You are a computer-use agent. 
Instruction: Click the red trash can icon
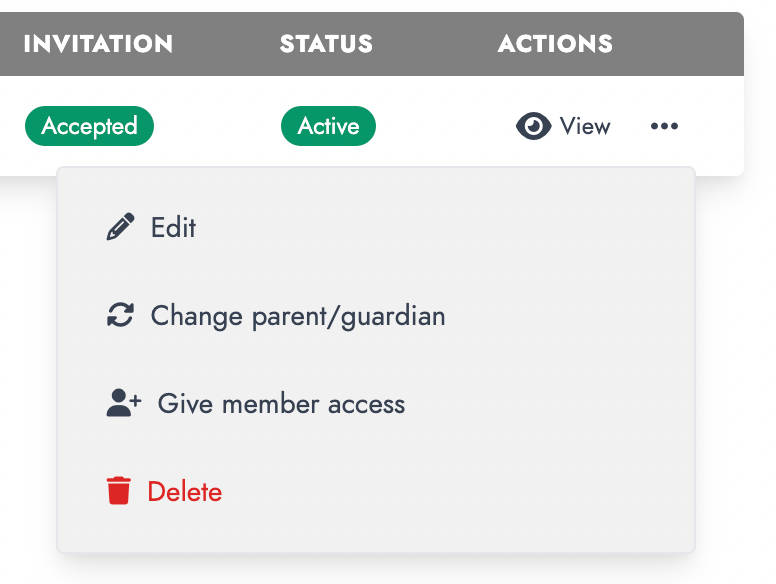pos(119,490)
